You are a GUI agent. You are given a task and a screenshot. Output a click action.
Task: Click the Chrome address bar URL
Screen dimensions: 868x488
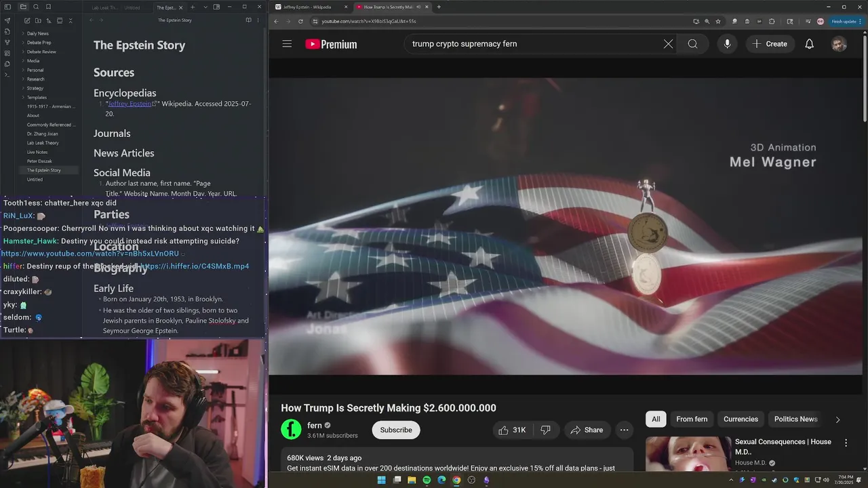(x=369, y=21)
